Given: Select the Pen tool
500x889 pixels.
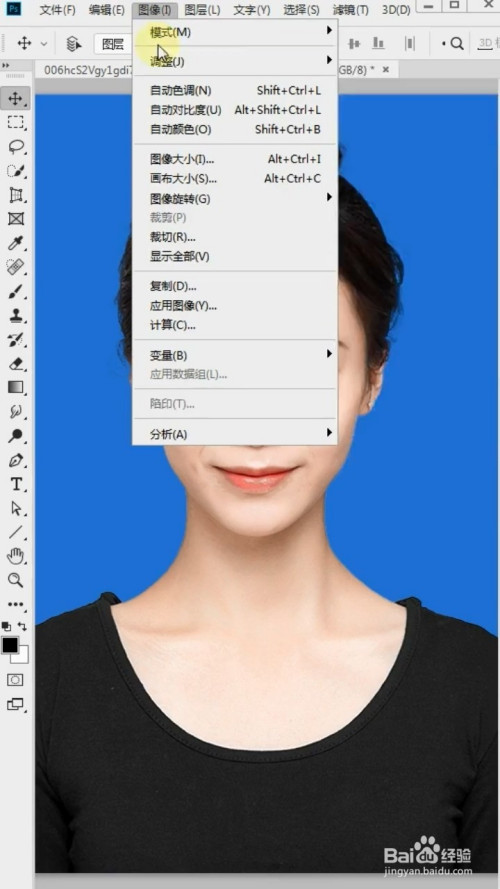Looking at the screenshot, I should click(x=15, y=460).
